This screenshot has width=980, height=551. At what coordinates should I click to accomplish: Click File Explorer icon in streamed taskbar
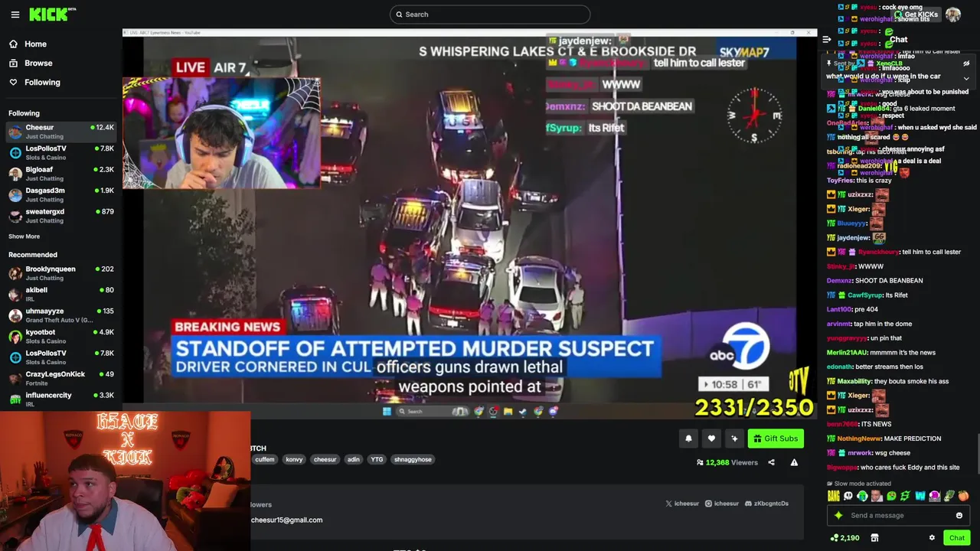pyautogui.click(x=508, y=411)
